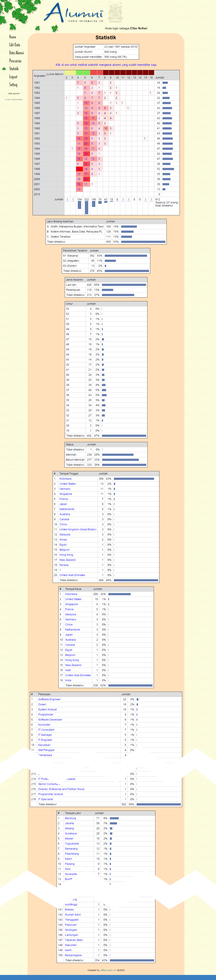Screen dimensions: 216x980
Task: Click the Alumni Teknik Informatika ITB logo
Action: [74, 13]
